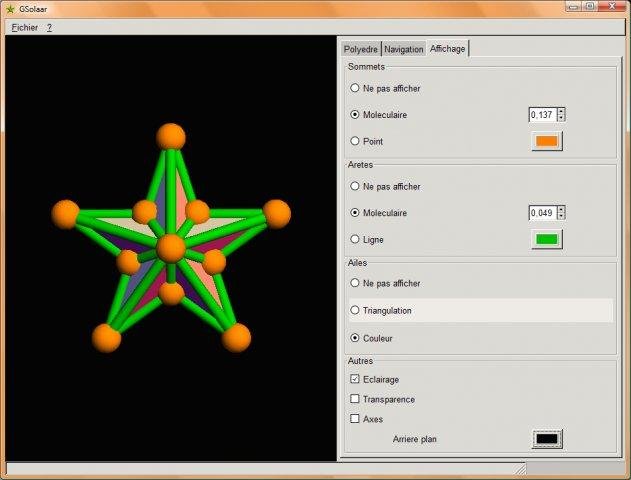Switch to the Navigation tab
The height and width of the screenshot is (480, 631).
[x=404, y=49]
